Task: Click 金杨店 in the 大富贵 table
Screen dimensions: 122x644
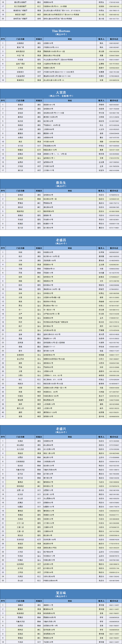Action: point(20,109)
